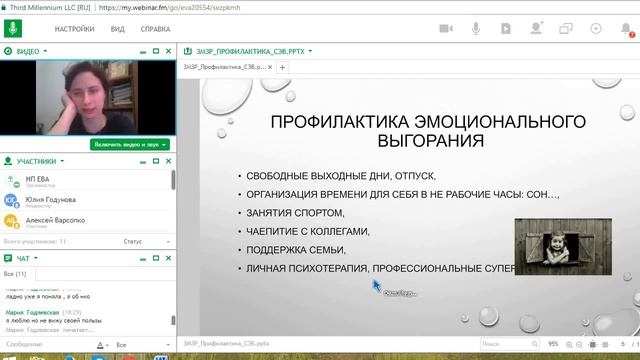Close the ЗИЗР_Профилактика_СЭВ presentation tab
The height and width of the screenshot is (360, 640).
(270, 67)
